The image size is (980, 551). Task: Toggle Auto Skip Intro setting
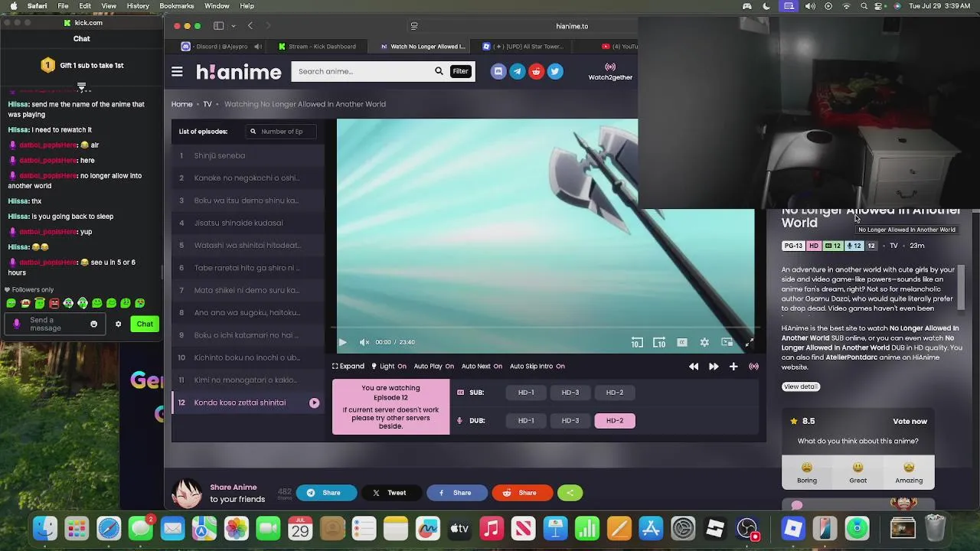(537, 366)
